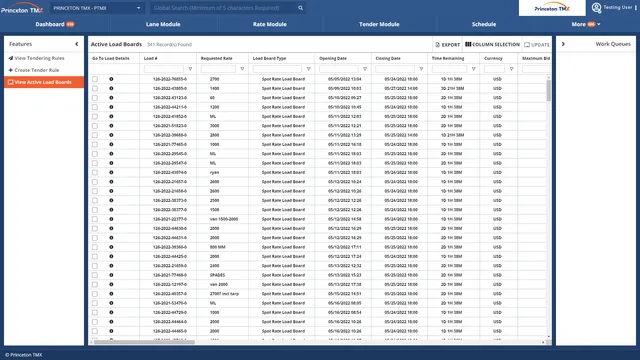Check the box for the 'ryan' rate row

[95, 173]
